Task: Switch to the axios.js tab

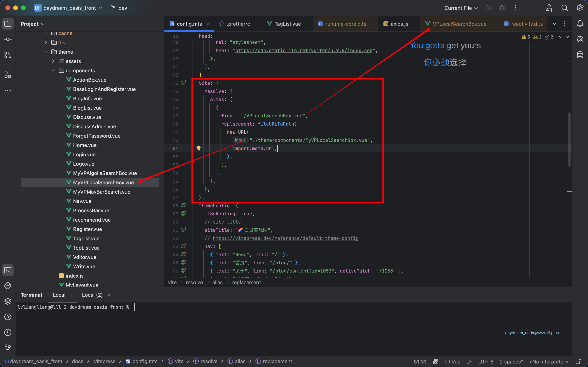Action: 396,24
